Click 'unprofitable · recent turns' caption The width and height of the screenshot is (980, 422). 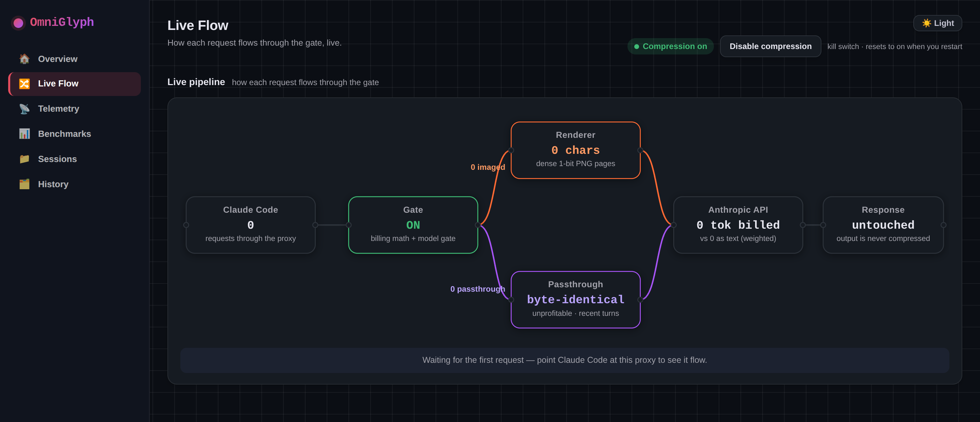575,313
